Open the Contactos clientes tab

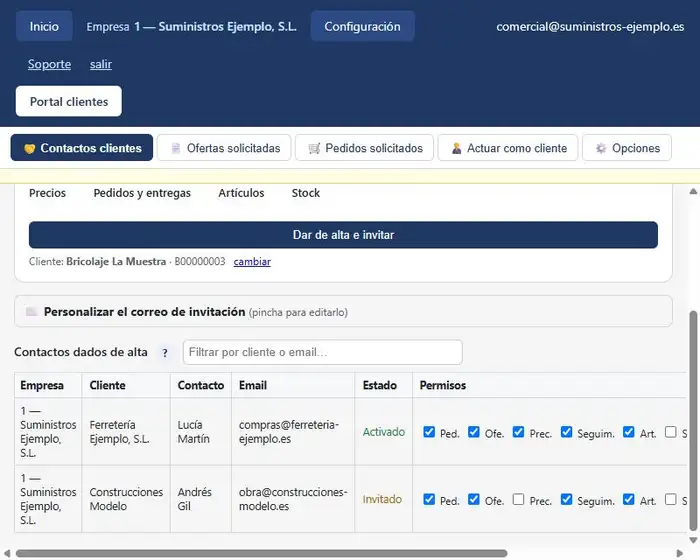(x=82, y=148)
